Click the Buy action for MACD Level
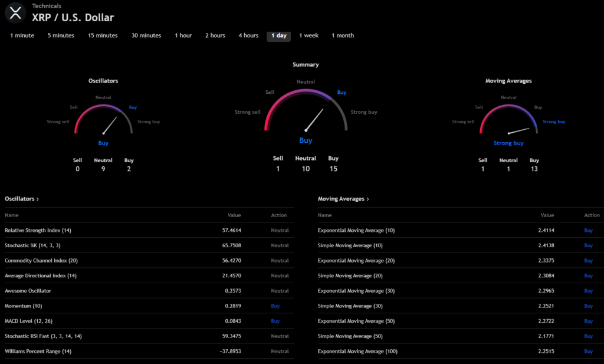Screen dimensions: 604x364 [x=275, y=321]
